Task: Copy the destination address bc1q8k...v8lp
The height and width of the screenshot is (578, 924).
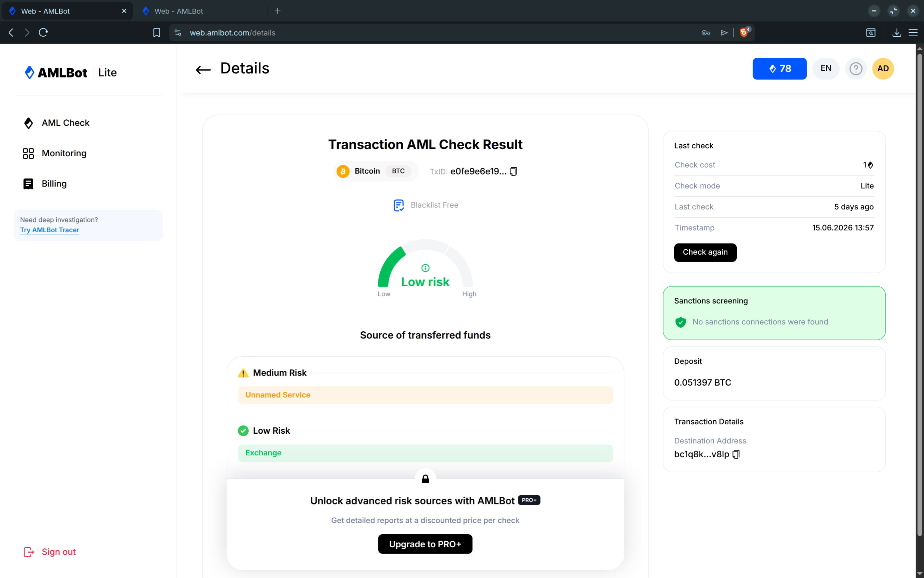Action: (x=736, y=454)
